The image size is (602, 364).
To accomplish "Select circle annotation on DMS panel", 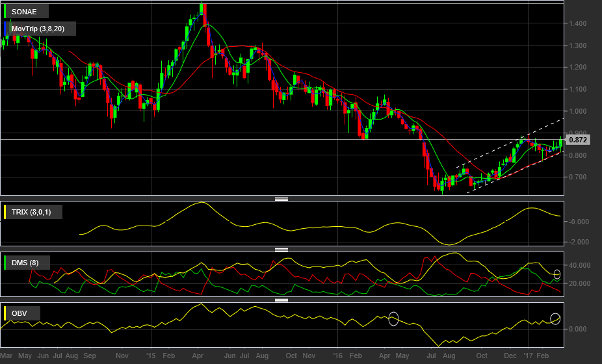I will pyautogui.click(x=557, y=274).
